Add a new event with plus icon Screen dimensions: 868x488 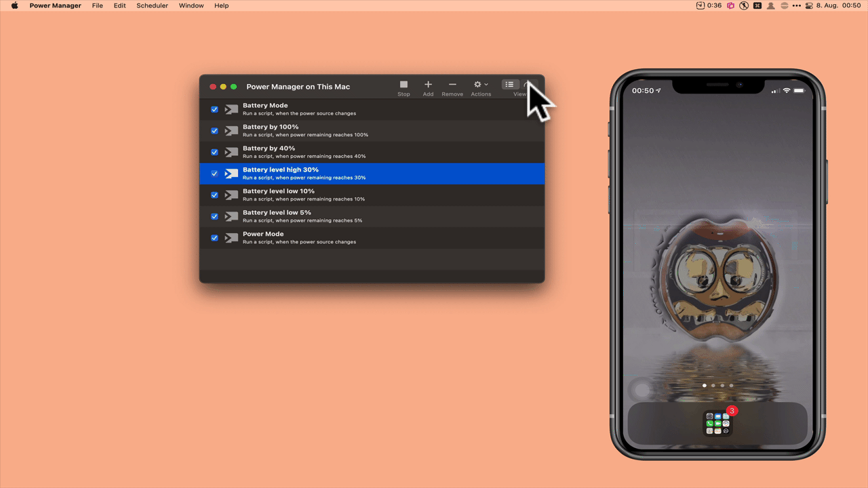click(428, 85)
